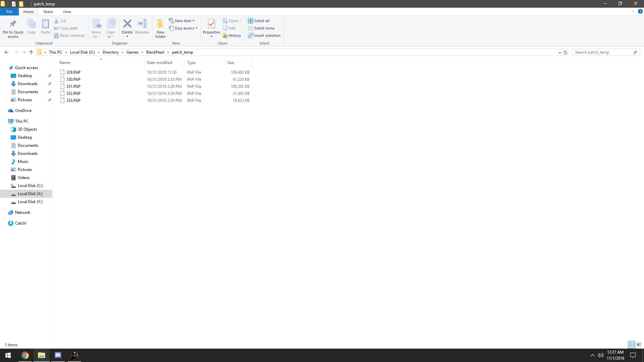Open the File menu
The image size is (644, 362).
point(9,12)
